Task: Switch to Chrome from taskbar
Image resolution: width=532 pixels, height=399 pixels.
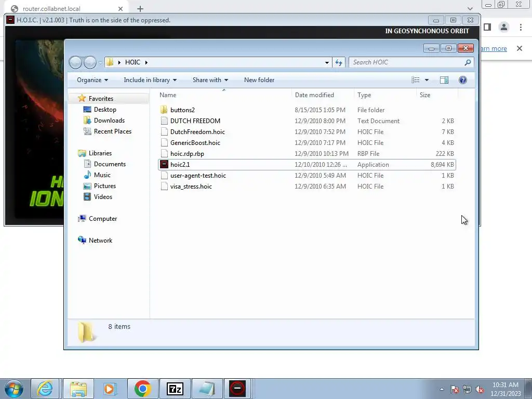Action: pos(142,389)
